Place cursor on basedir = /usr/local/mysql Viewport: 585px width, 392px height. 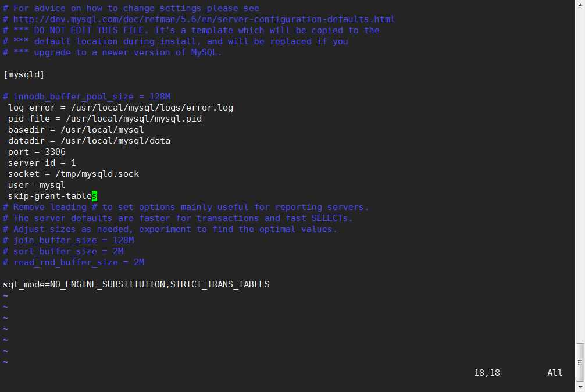click(x=76, y=130)
